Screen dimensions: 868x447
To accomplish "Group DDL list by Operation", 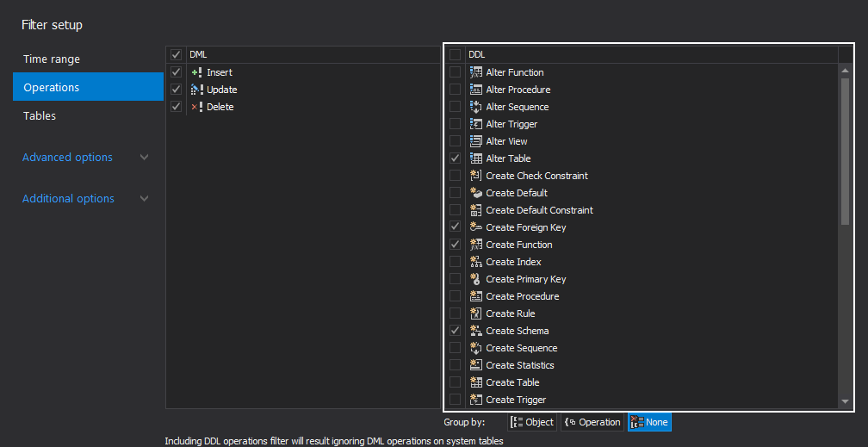I will tap(592, 422).
